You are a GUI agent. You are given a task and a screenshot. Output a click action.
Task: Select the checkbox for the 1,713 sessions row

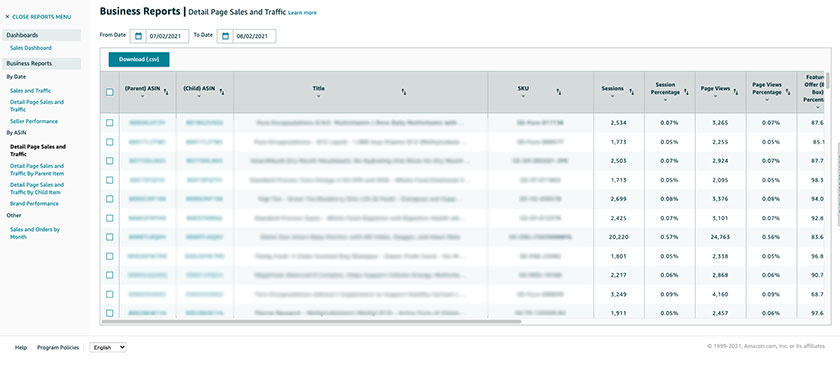(x=110, y=180)
